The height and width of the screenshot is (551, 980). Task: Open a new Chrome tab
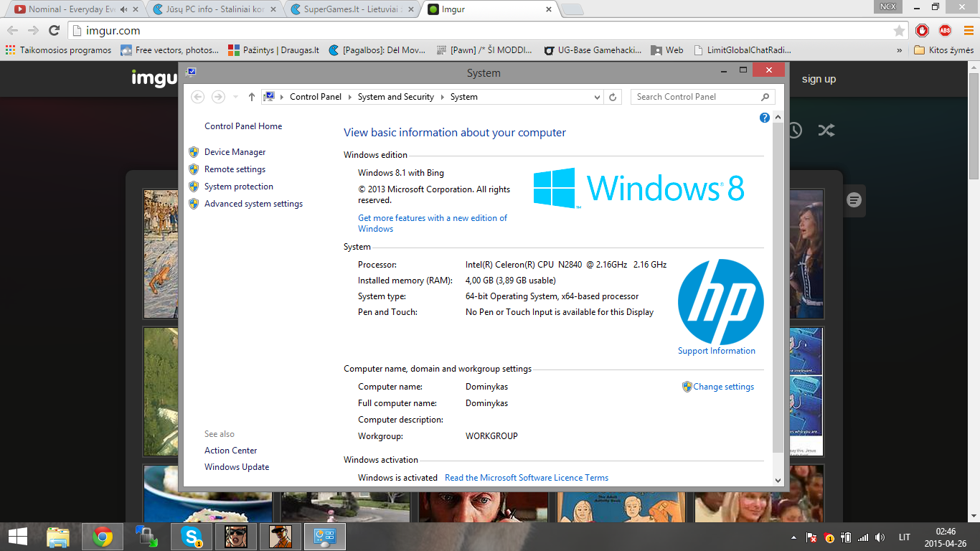tap(572, 9)
